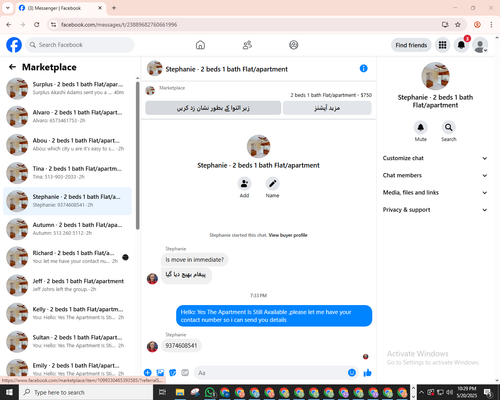Click the marketplace listing title with $750 price

[331, 95]
